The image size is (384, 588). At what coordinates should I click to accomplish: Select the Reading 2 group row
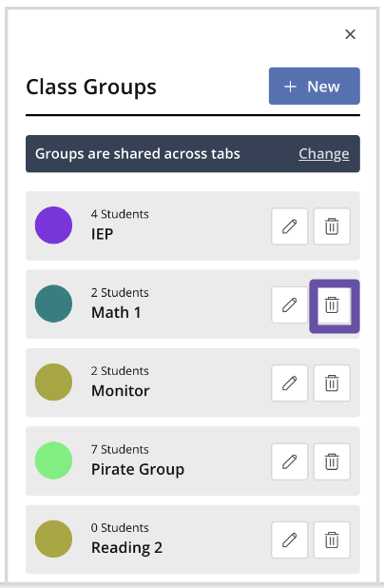(193, 539)
